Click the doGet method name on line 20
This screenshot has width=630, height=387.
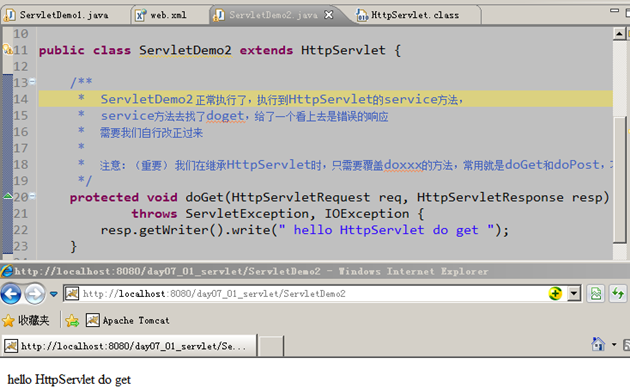tap(204, 197)
